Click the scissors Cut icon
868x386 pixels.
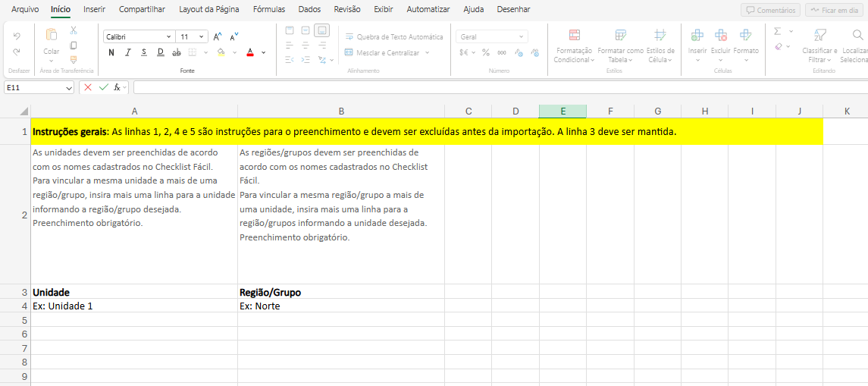click(x=73, y=30)
